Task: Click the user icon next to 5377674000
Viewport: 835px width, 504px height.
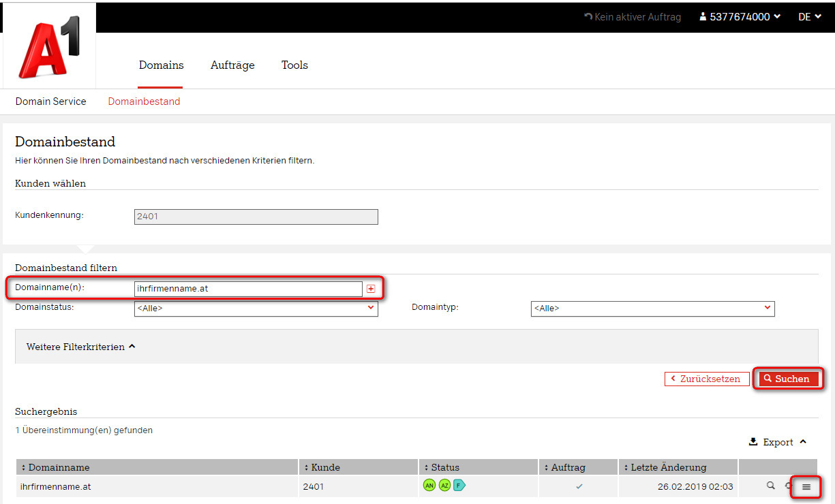Action: (703, 17)
